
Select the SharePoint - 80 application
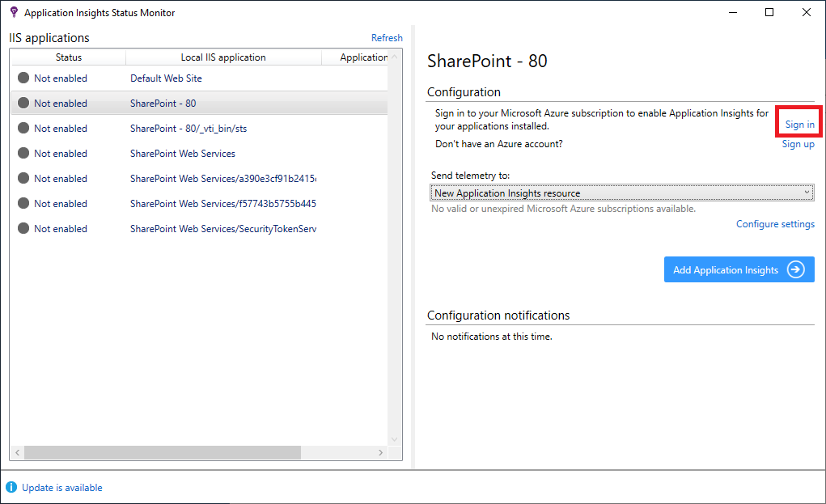pos(163,104)
